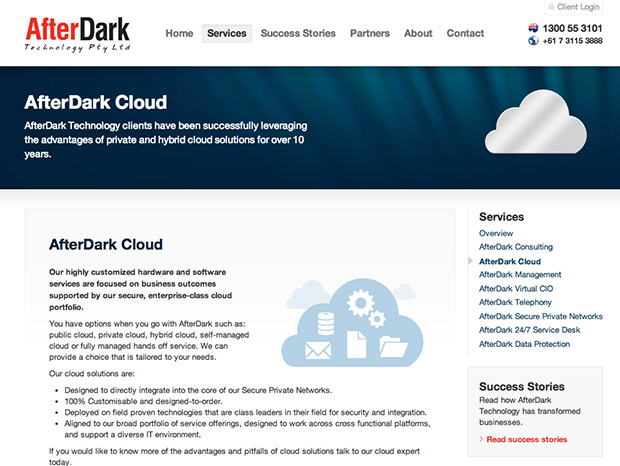Click the Services sidebar heading

pos(501,217)
